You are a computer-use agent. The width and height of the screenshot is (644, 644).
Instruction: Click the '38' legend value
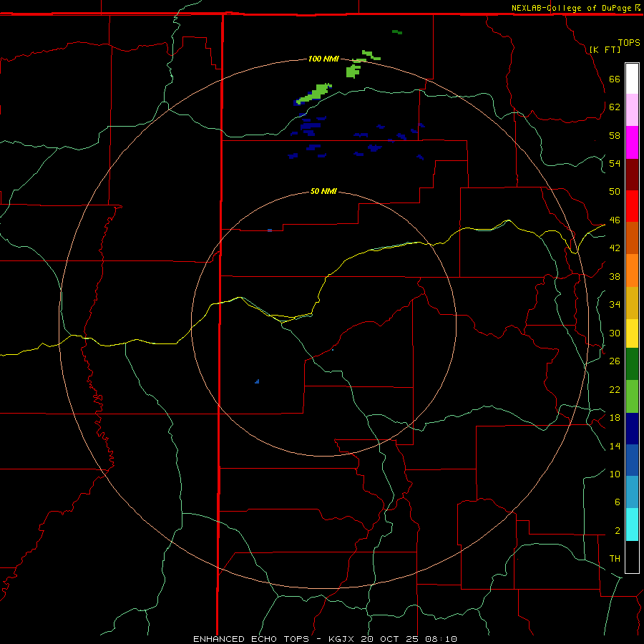[615, 276]
